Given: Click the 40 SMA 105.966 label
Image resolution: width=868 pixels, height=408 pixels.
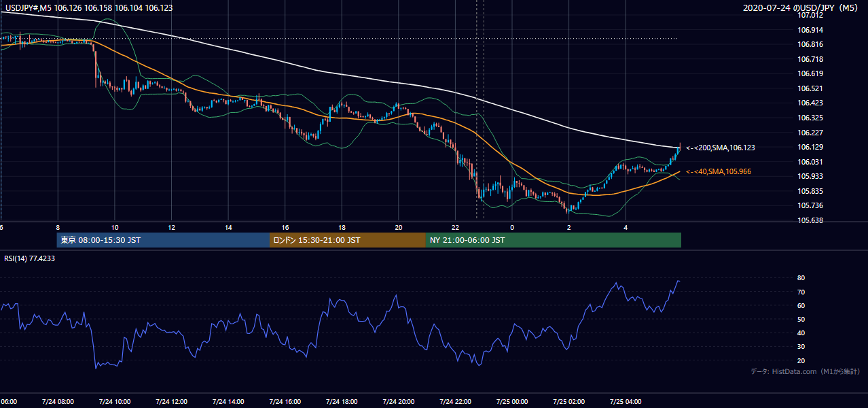Looking at the screenshot, I should [719, 172].
